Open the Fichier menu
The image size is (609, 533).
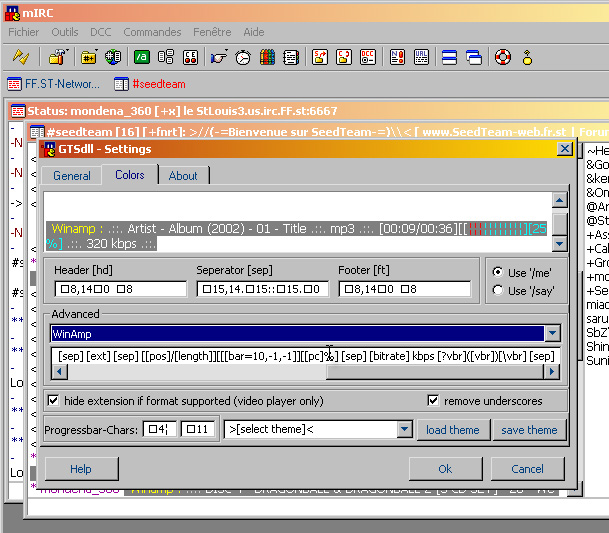pyautogui.click(x=24, y=32)
